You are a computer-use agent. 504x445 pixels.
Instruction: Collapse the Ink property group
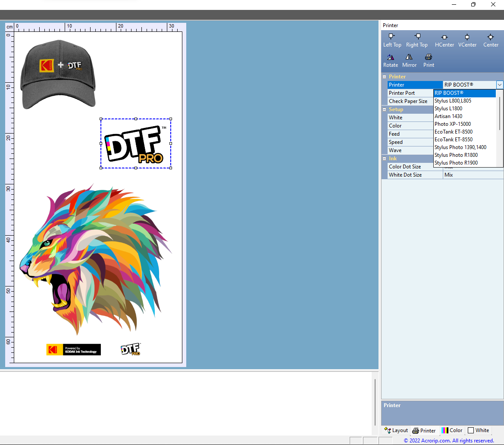click(384, 159)
